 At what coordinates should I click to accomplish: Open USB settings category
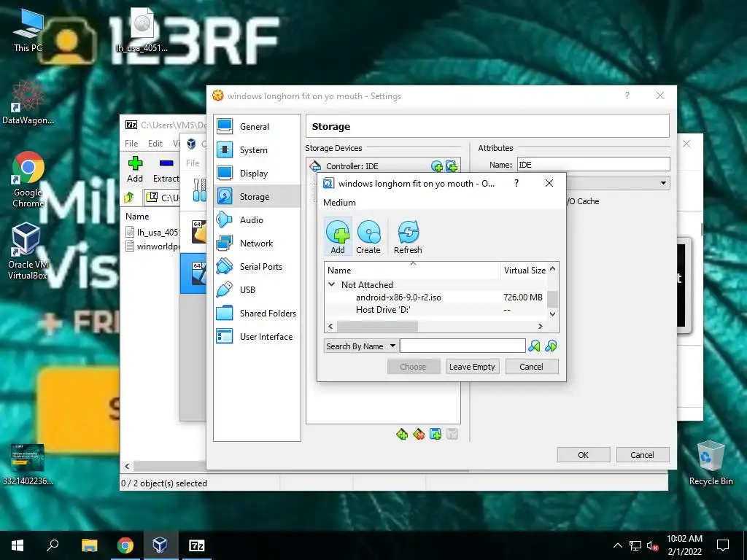[257, 290]
